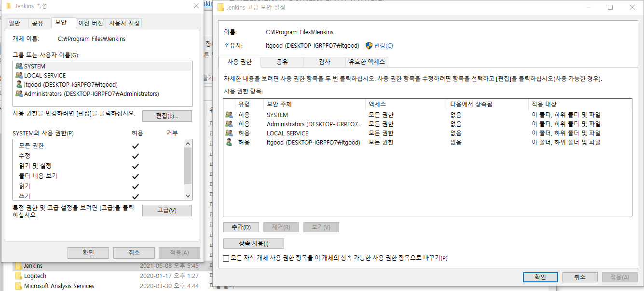
Task: Click 고급(V) button in properties
Action: tap(167, 211)
